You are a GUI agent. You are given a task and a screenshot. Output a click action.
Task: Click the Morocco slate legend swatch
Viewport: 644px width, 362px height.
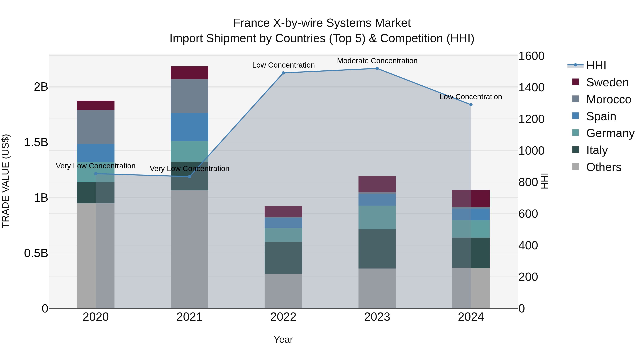click(575, 99)
